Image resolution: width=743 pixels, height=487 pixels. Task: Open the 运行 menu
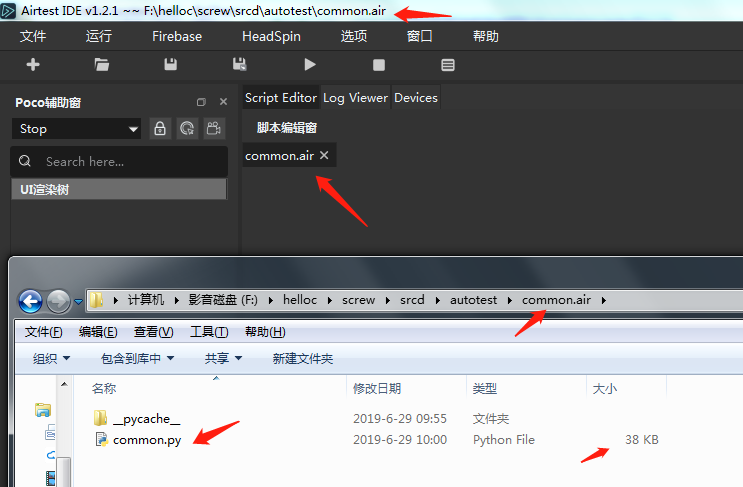[x=99, y=36]
